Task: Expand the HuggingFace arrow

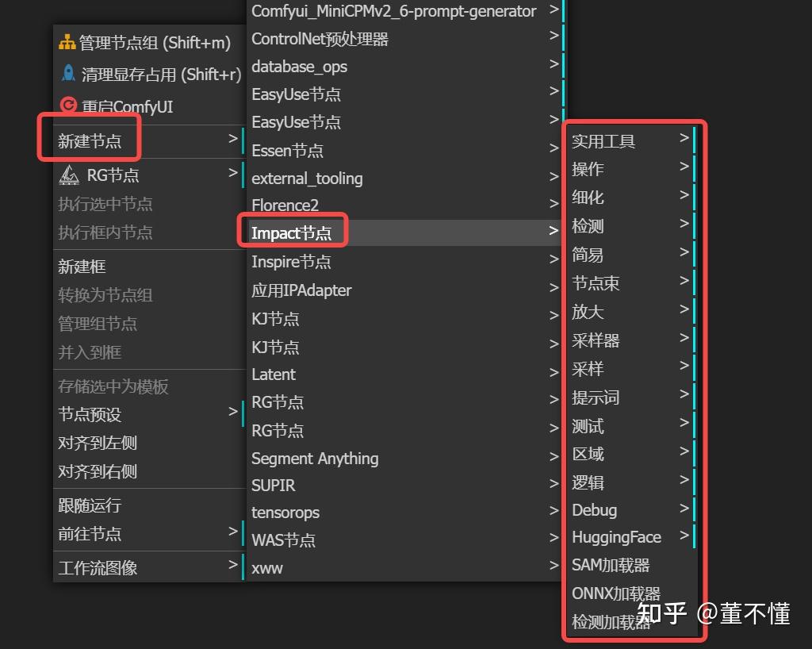Action: click(x=684, y=535)
